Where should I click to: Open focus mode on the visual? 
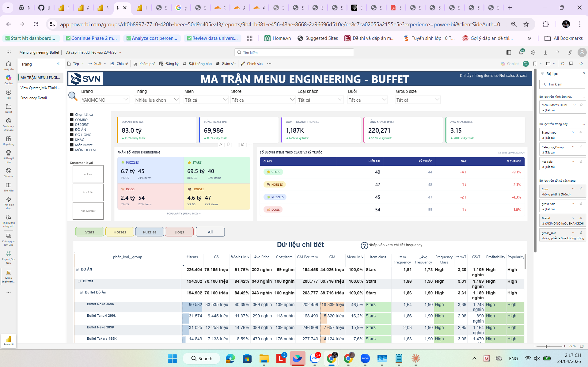coord(243,144)
